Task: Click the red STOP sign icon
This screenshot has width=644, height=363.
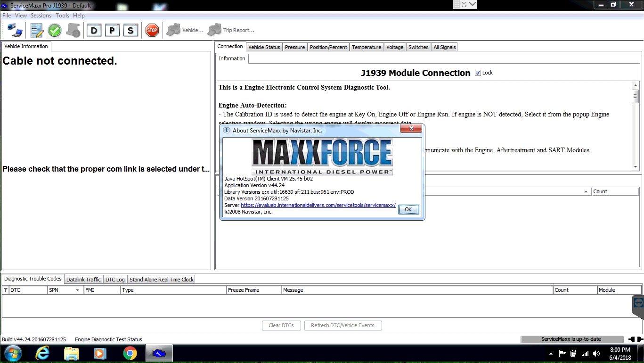Action: pyautogui.click(x=152, y=31)
